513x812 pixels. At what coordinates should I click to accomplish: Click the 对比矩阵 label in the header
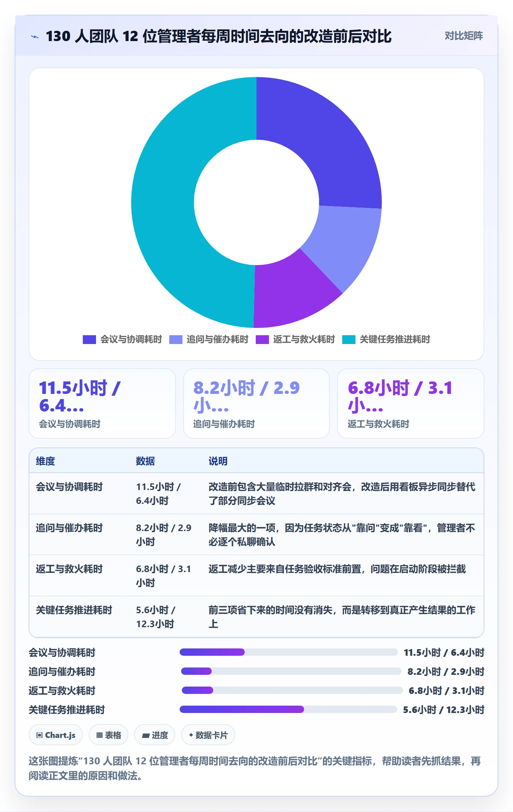tap(464, 36)
